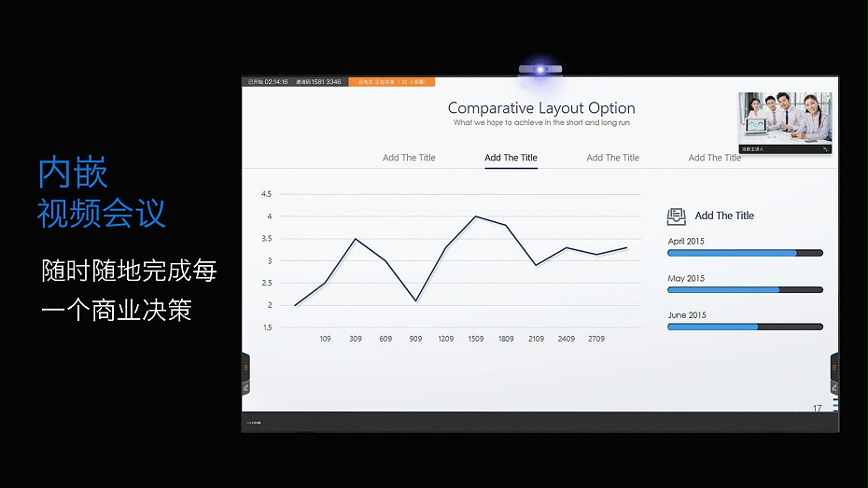
Task: Click the y-axis label 1.5
Action: 267,328
